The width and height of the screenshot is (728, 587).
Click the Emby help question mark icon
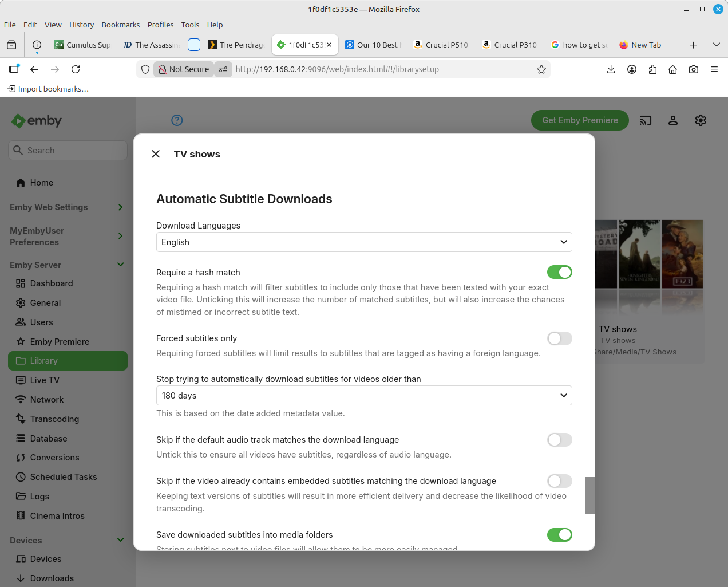177,120
